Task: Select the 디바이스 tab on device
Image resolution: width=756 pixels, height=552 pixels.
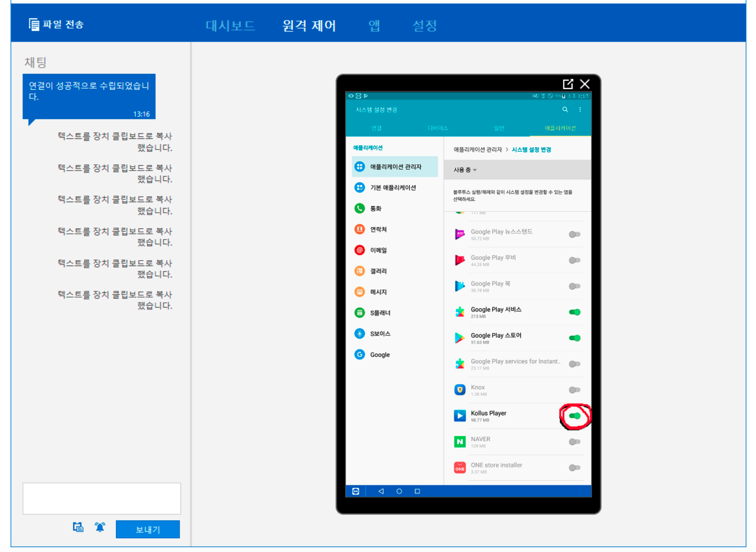Action: [437, 128]
